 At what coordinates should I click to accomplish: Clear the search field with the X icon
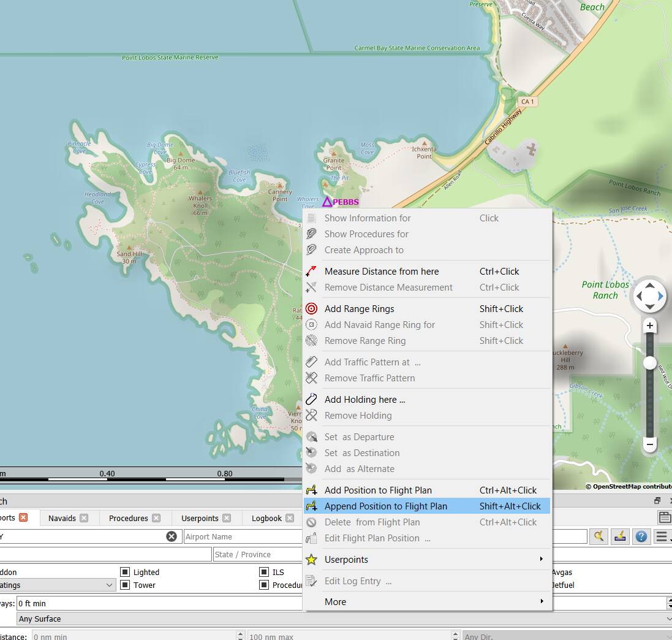172,536
